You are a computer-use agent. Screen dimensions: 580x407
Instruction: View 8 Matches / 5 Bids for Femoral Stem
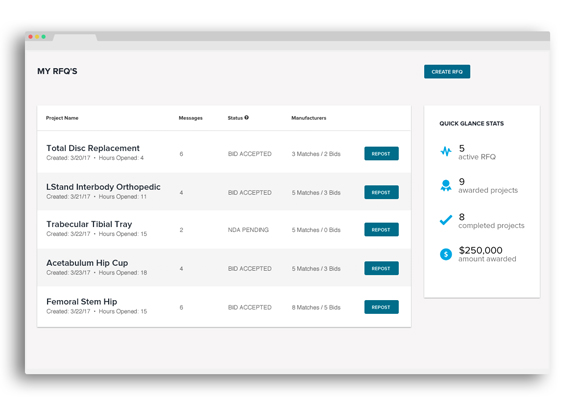click(316, 307)
